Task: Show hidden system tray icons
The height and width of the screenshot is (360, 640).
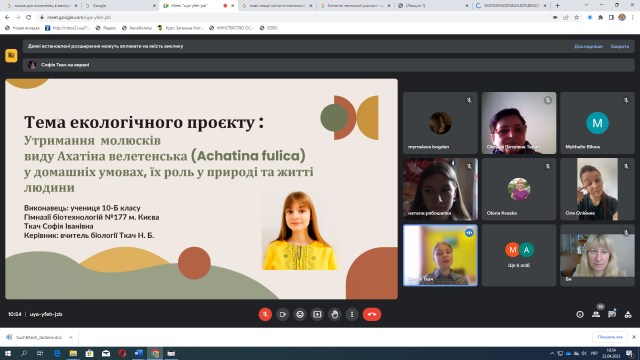Action: click(x=552, y=353)
